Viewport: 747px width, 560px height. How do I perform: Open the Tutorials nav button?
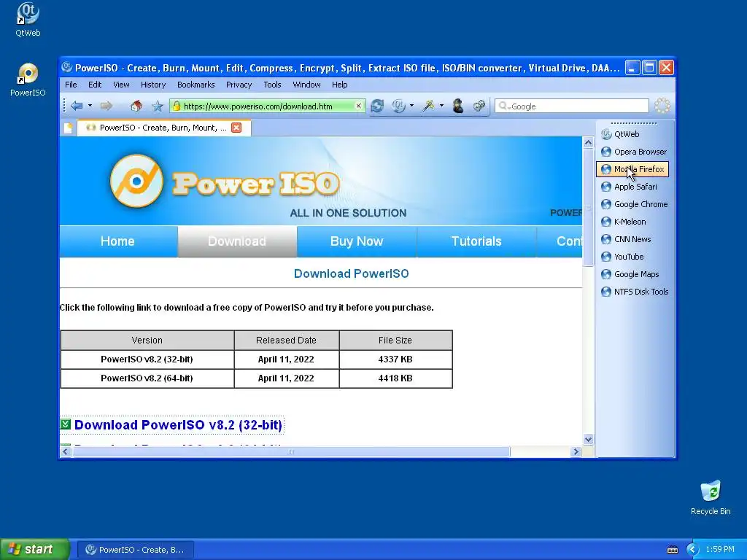(476, 241)
